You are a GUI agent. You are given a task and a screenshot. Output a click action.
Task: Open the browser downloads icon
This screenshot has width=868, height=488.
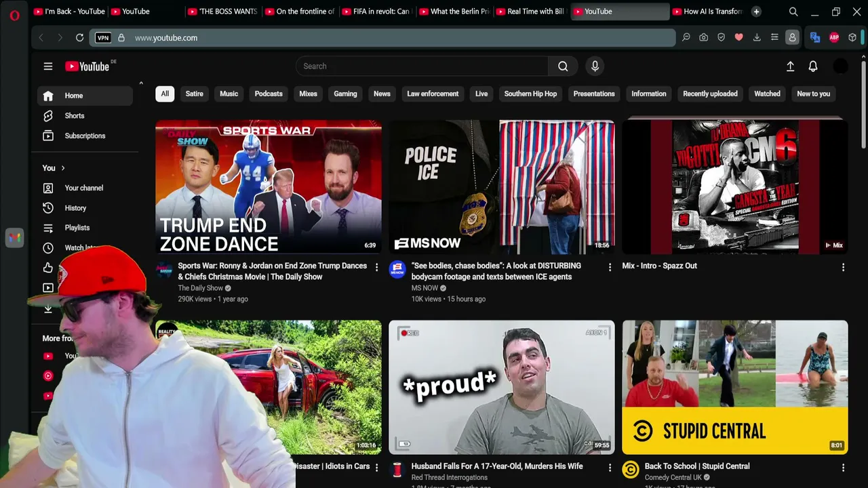tap(757, 38)
